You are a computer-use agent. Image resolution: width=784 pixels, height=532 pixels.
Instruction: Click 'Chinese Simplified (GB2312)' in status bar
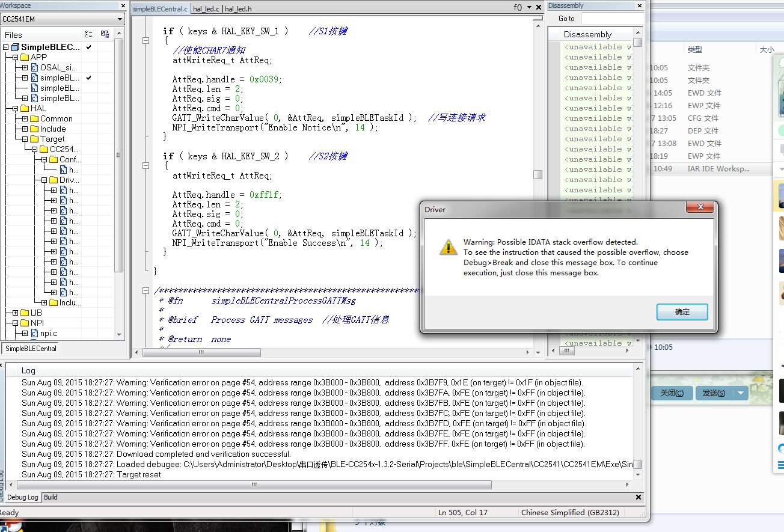coord(570,513)
